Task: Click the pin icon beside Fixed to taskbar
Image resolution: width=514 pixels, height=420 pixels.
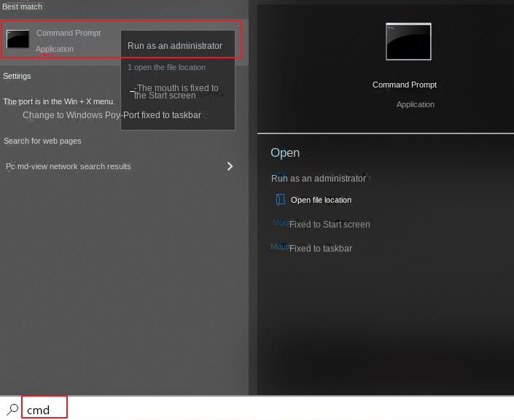Action: coord(280,248)
